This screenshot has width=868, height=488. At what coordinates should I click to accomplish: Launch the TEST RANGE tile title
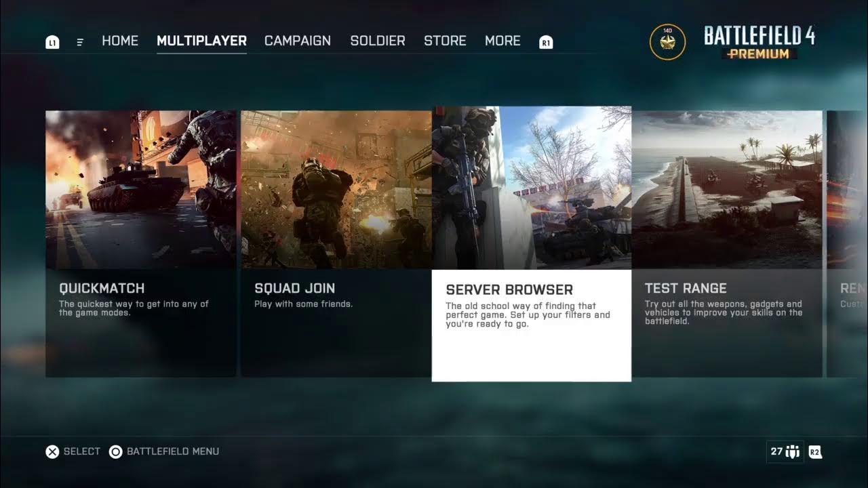tap(686, 288)
